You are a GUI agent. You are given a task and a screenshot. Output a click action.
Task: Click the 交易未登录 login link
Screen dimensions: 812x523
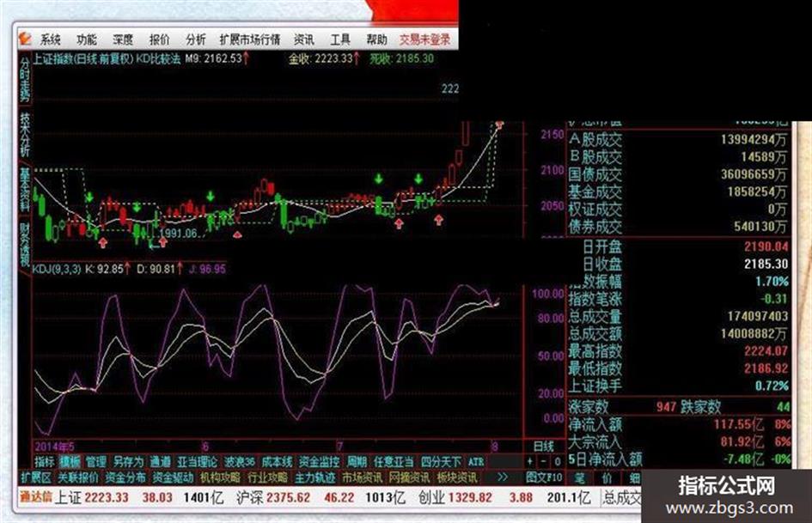(x=425, y=40)
